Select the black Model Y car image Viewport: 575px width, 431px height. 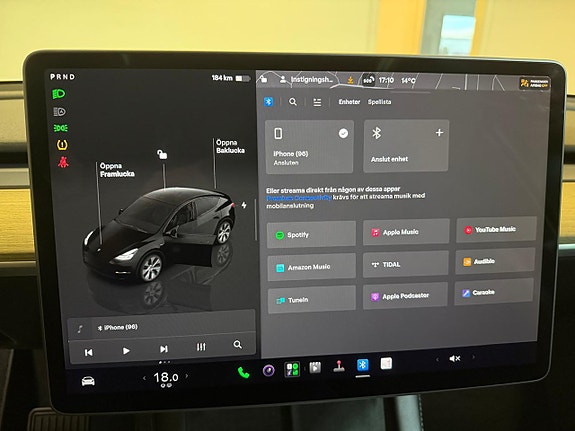160,235
